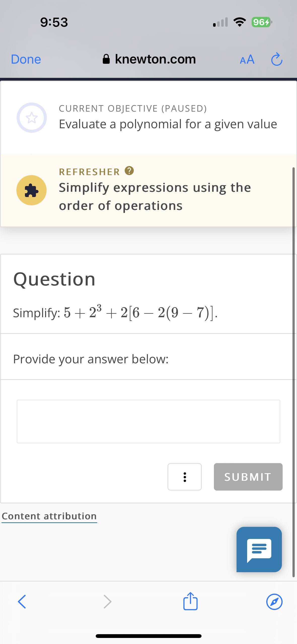Viewport: 297px width, 644px height.
Task: Tap the knewton.com address bar
Action: [155, 59]
